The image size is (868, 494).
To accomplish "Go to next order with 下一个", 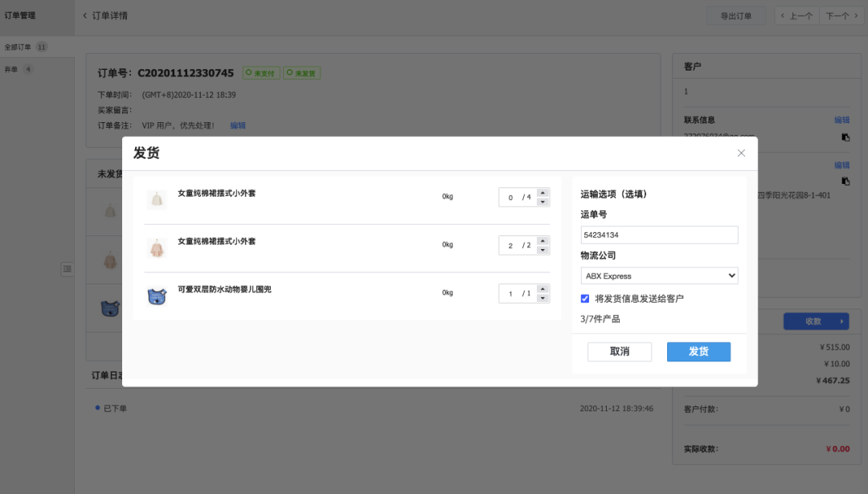I will 841,15.
